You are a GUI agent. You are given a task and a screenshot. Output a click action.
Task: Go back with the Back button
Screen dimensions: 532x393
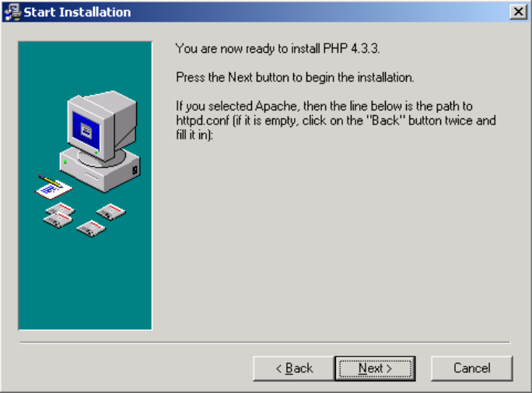(x=294, y=368)
